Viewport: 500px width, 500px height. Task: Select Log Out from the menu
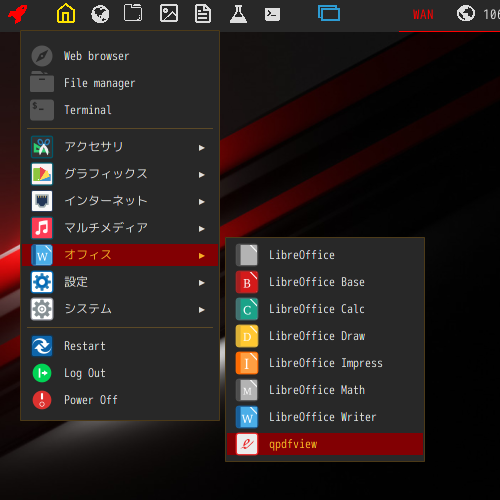pos(120,373)
